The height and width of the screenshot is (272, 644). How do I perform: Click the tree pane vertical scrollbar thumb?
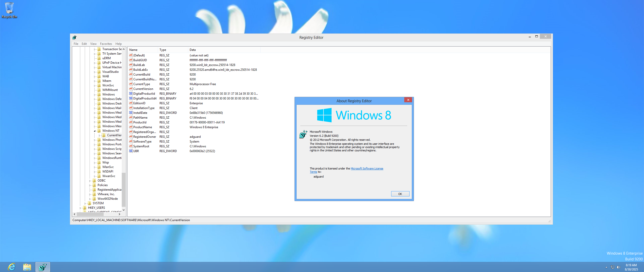124,189
